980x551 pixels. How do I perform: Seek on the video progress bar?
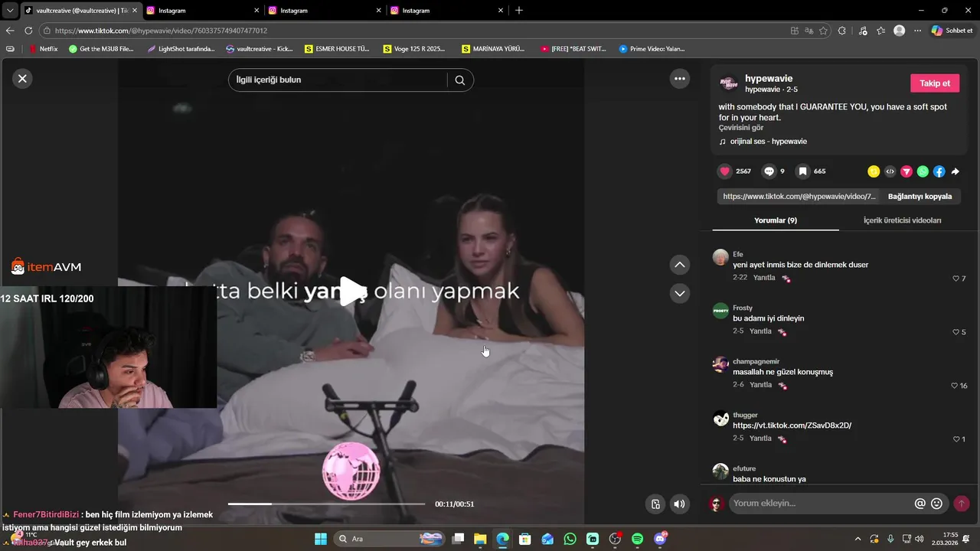point(326,504)
